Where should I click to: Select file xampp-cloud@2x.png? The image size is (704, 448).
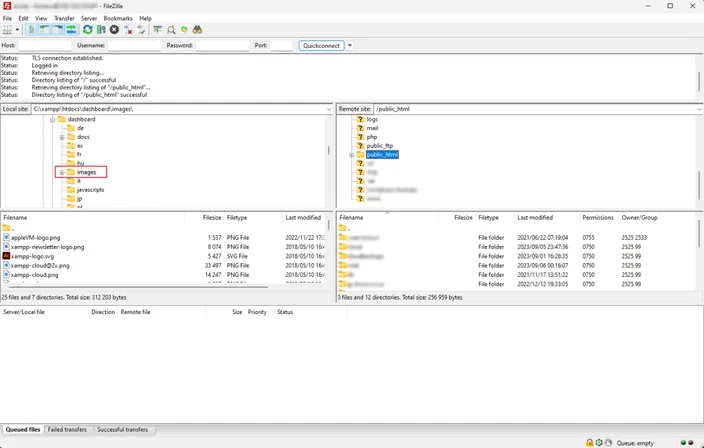point(40,266)
